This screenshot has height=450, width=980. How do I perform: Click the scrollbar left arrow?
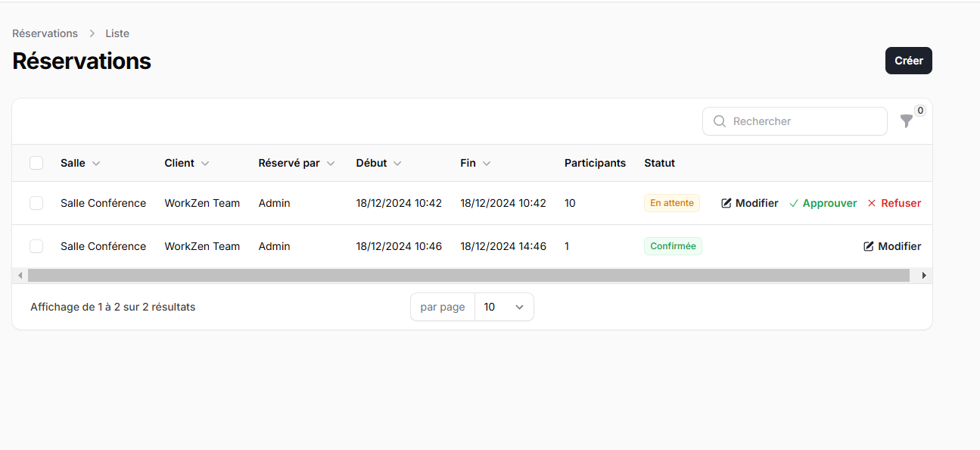[20, 276]
